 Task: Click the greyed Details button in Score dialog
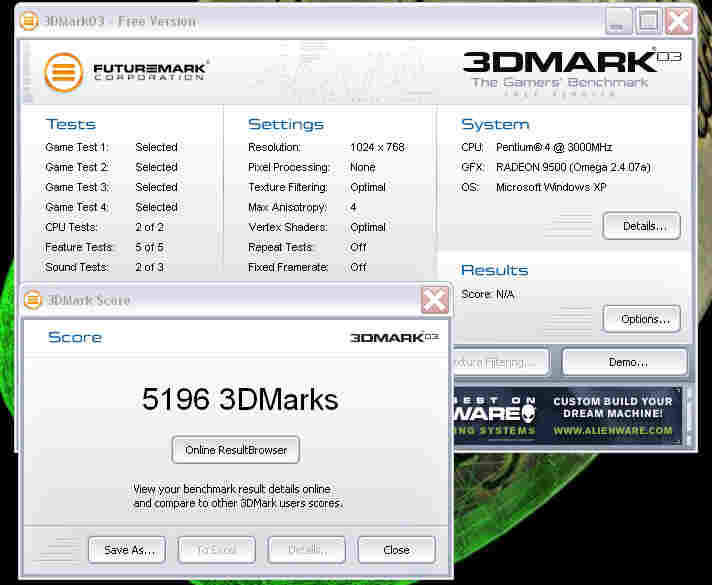pyautogui.click(x=307, y=550)
